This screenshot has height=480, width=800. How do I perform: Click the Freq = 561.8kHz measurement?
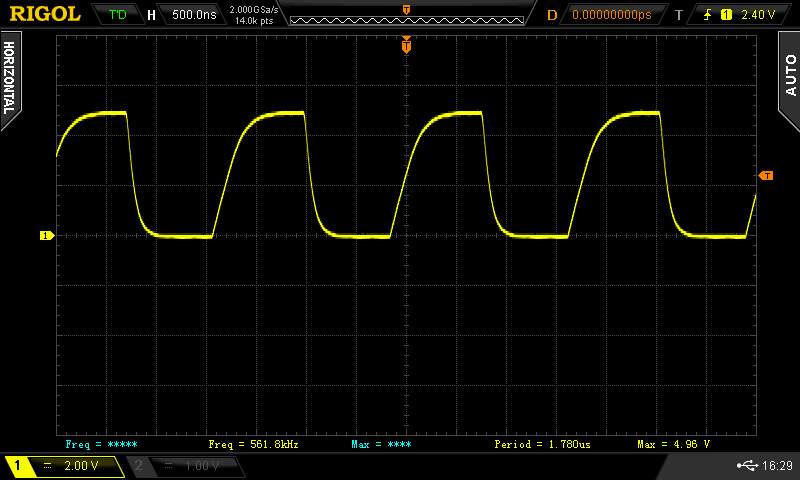253,443
